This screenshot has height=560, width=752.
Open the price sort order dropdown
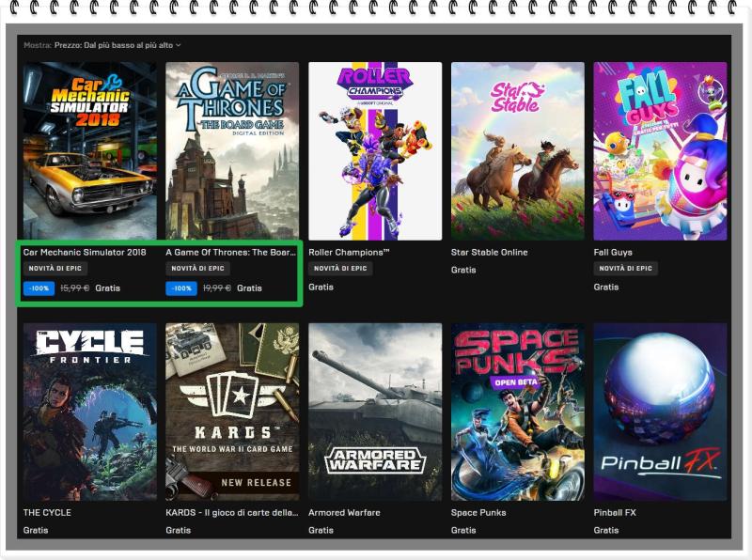132,45
